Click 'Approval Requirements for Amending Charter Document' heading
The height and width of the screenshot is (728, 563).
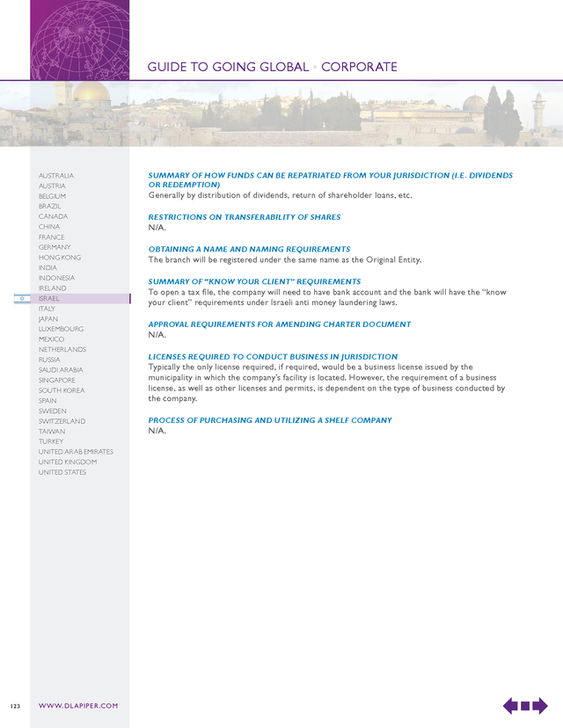(x=280, y=324)
